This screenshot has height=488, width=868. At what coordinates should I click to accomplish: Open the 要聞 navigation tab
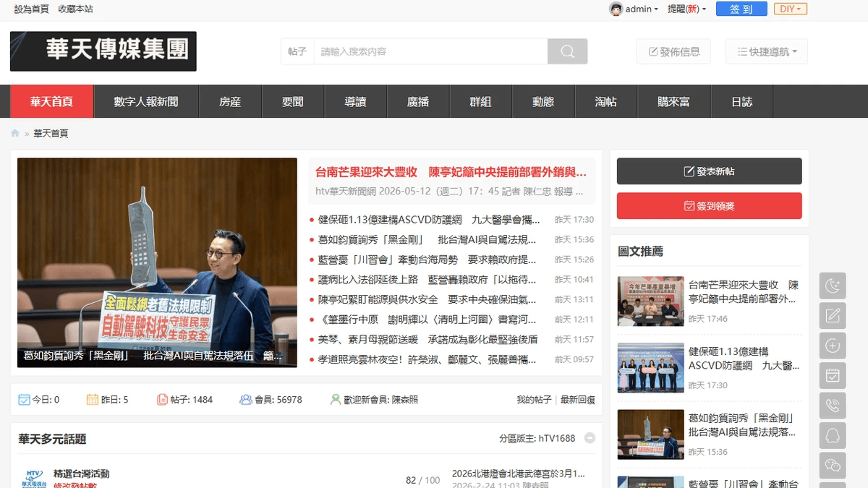[x=293, y=101]
